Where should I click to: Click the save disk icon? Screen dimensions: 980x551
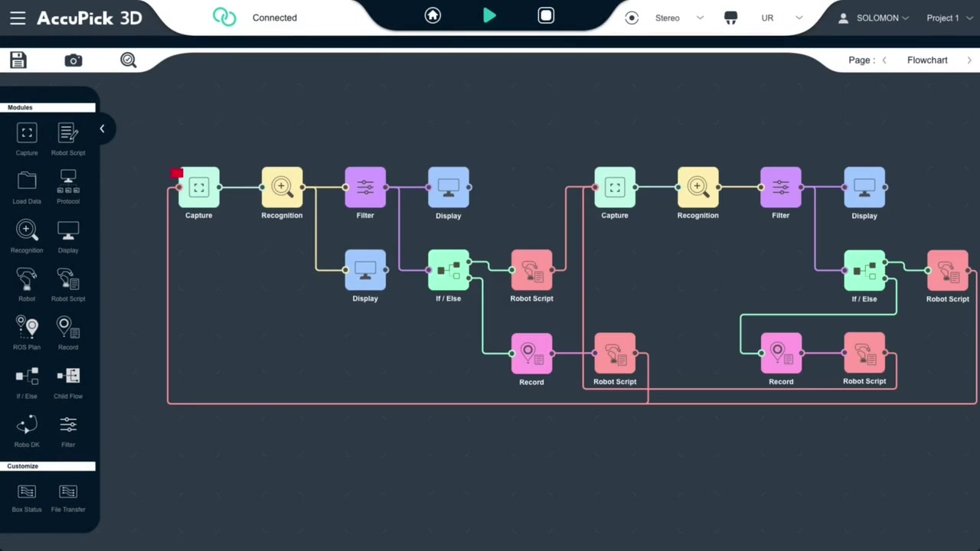pos(18,60)
